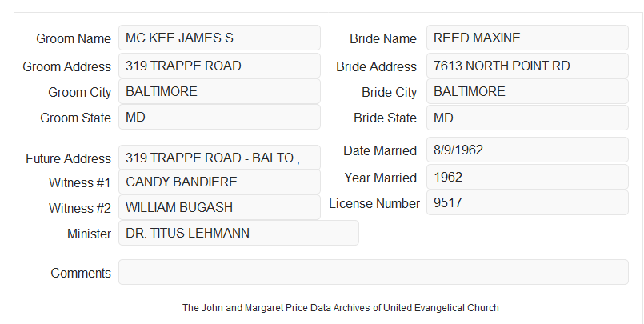
Task: Click the Bride State field showing MD
Action: point(527,118)
